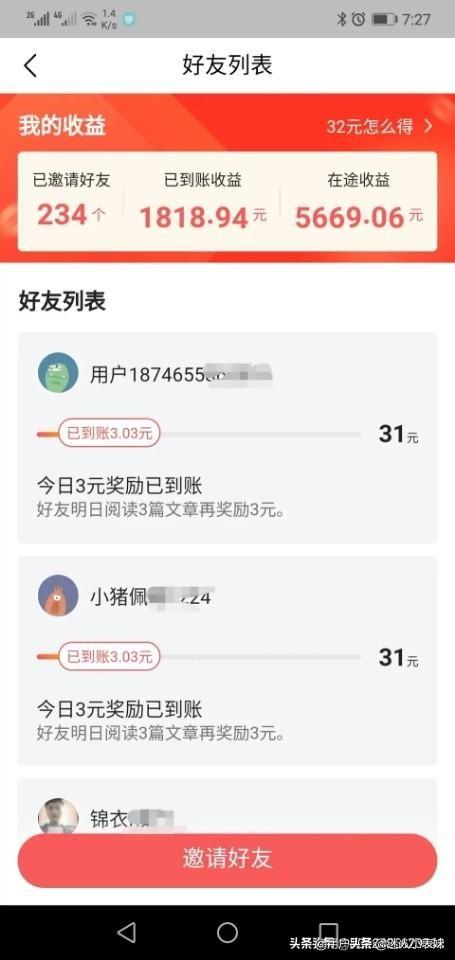Tap the back arrow icon
The height and width of the screenshot is (960, 455).
[30, 66]
